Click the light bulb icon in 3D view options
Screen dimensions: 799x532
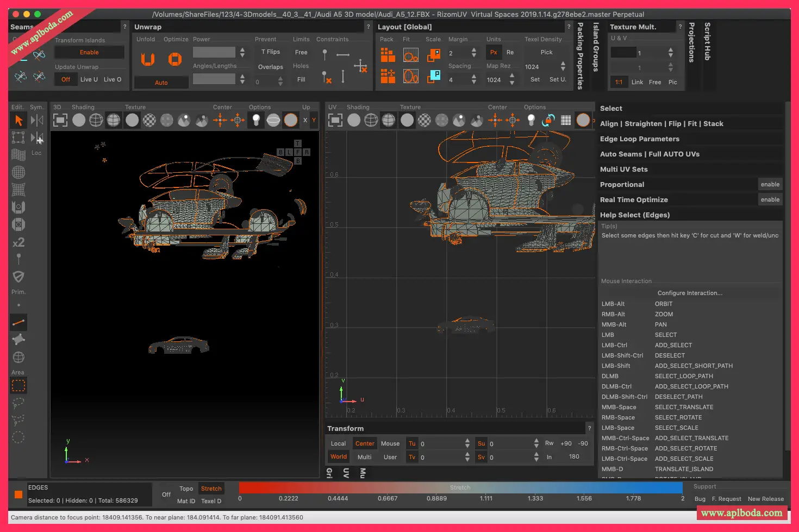tap(256, 120)
